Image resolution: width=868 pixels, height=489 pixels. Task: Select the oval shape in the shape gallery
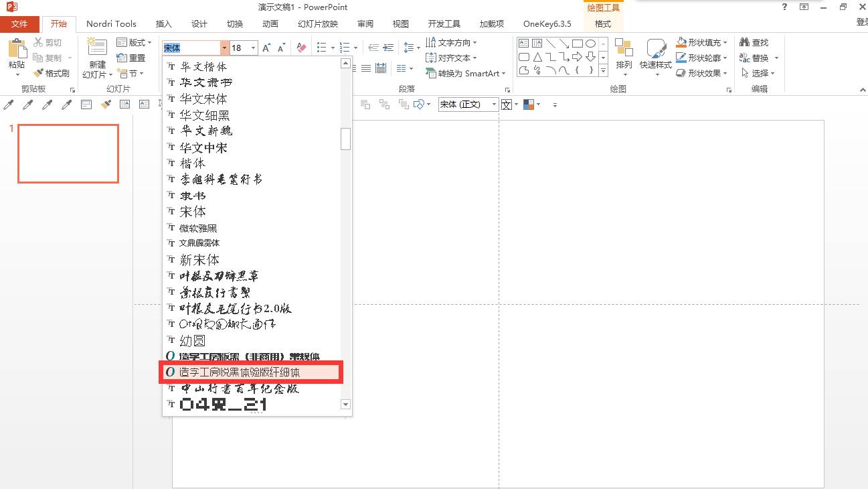[x=590, y=44]
